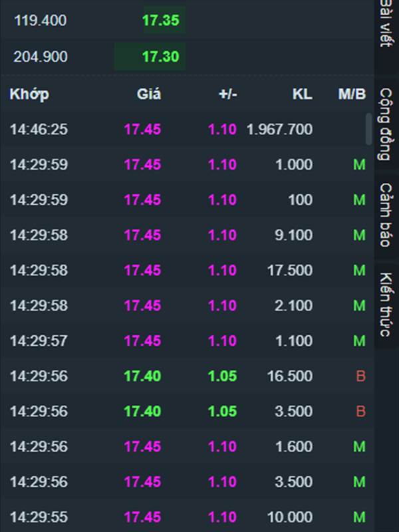Click the M/B column header

[x=352, y=94]
